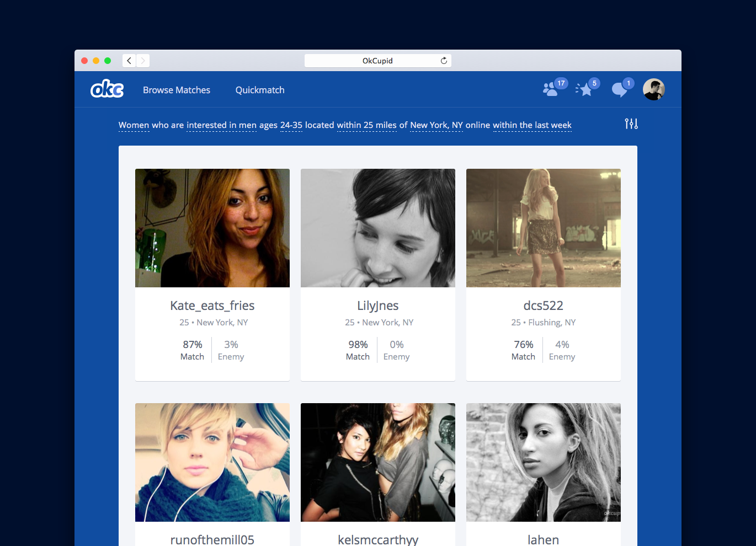Open lahen profile photo
The height and width of the screenshot is (546, 756).
[544, 462]
